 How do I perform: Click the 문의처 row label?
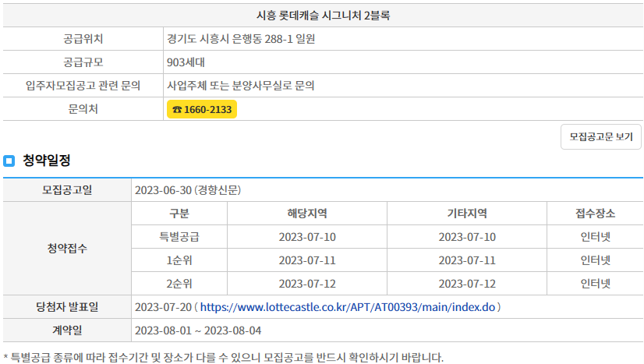pyautogui.click(x=83, y=109)
